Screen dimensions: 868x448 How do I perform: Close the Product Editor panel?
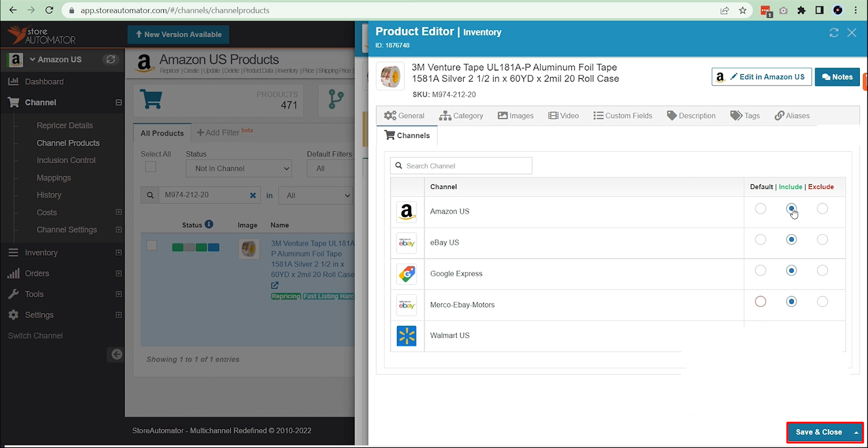(852, 33)
